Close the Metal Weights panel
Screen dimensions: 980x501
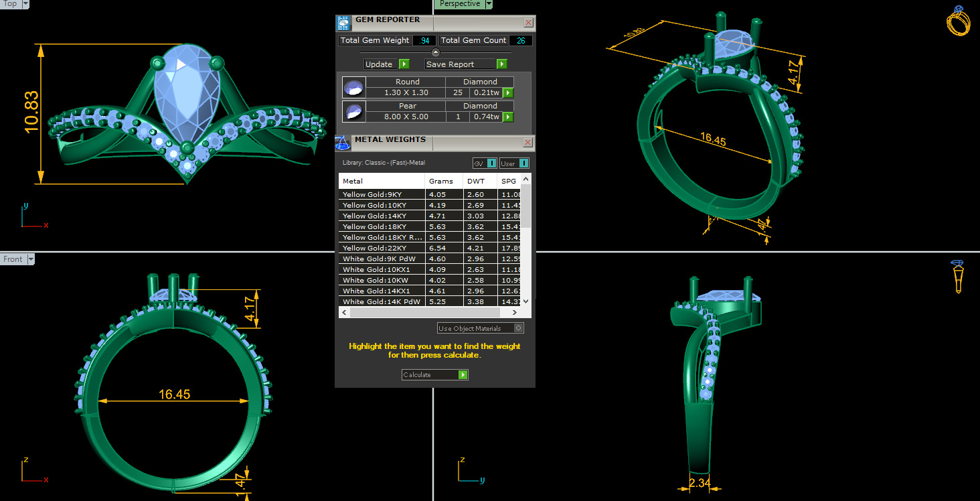pyautogui.click(x=528, y=143)
